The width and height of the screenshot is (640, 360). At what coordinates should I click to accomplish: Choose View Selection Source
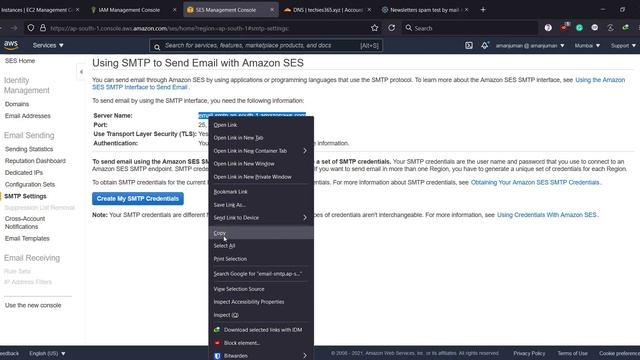point(261,289)
